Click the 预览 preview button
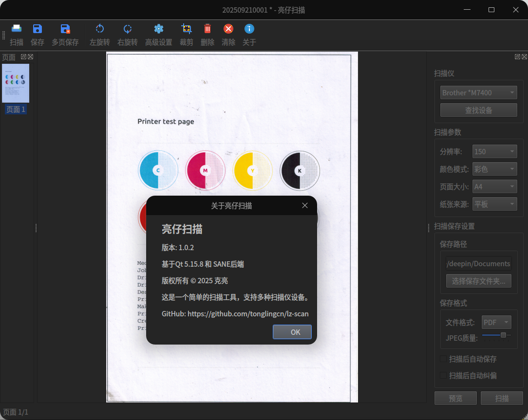528x420 pixels. coord(455,398)
